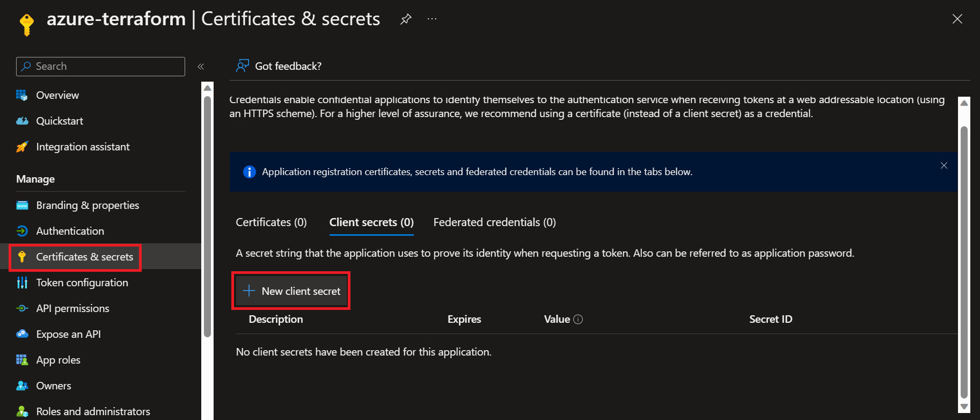
Task: Open Integration assistant
Action: (83, 147)
